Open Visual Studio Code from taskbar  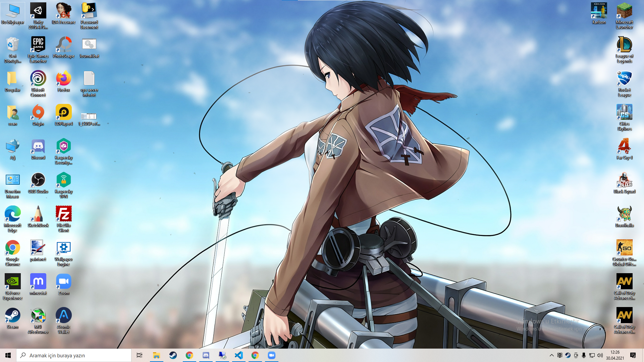coord(239,355)
